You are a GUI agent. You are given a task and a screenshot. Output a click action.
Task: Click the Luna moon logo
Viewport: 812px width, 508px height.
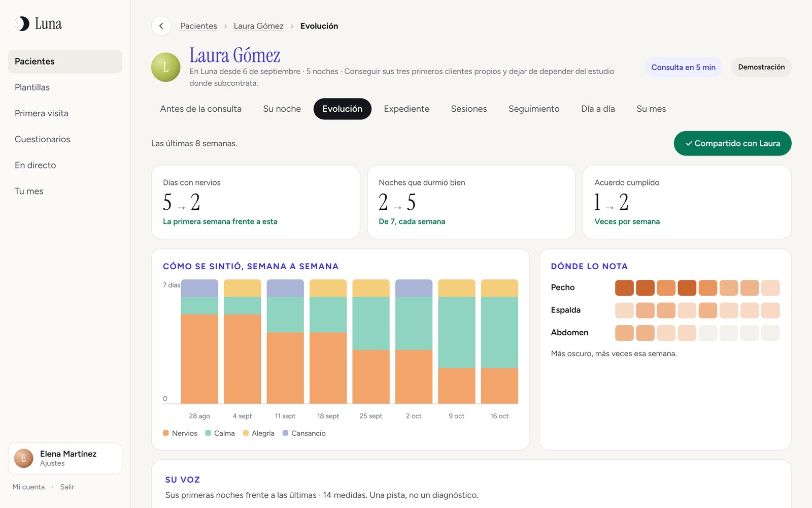point(22,24)
